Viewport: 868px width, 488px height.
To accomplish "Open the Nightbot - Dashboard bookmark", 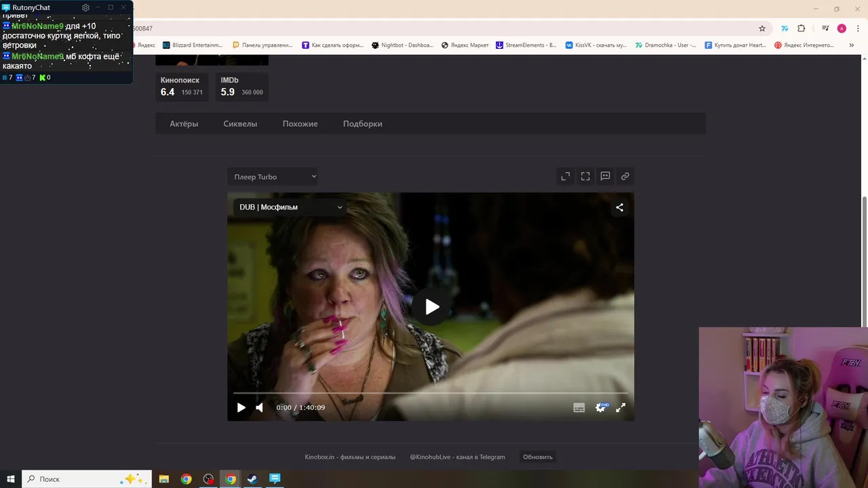I will pos(403,45).
